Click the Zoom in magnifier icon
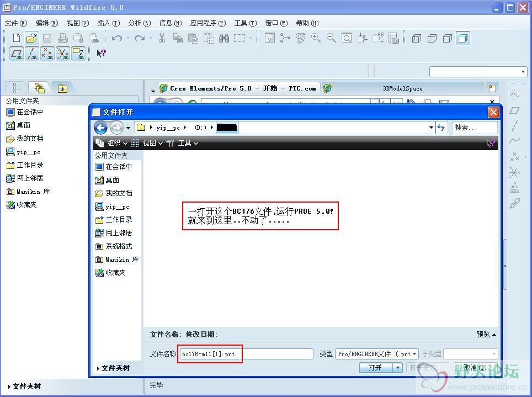Image resolution: width=532 pixels, height=397 pixels. pyautogui.click(x=316, y=38)
